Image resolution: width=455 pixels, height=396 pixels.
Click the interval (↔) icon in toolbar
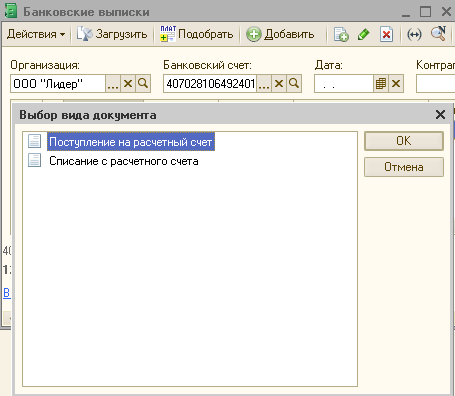click(x=414, y=34)
